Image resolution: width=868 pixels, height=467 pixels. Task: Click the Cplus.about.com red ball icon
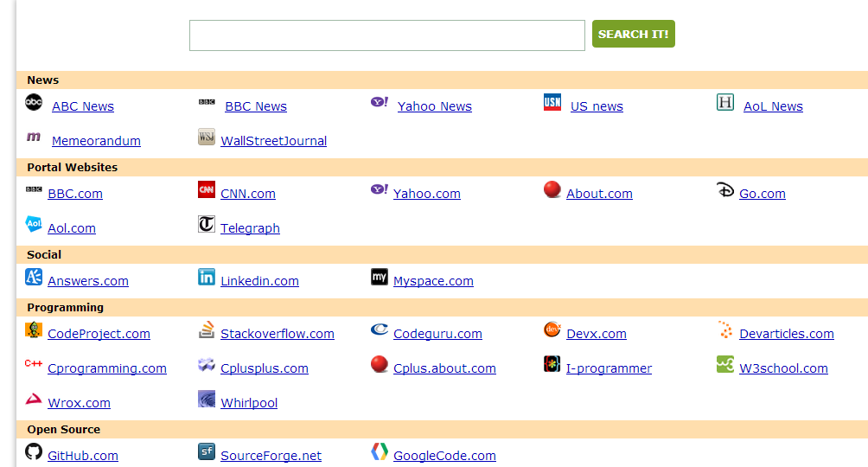coord(380,364)
